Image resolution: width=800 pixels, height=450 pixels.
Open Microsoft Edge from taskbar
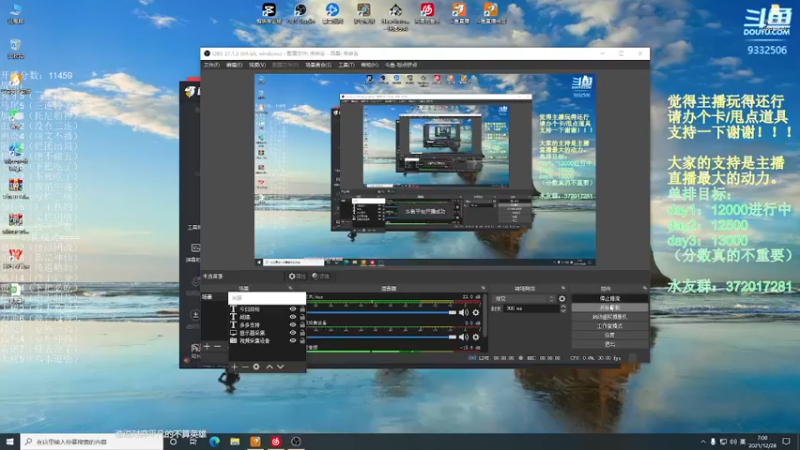pos(214,441)
